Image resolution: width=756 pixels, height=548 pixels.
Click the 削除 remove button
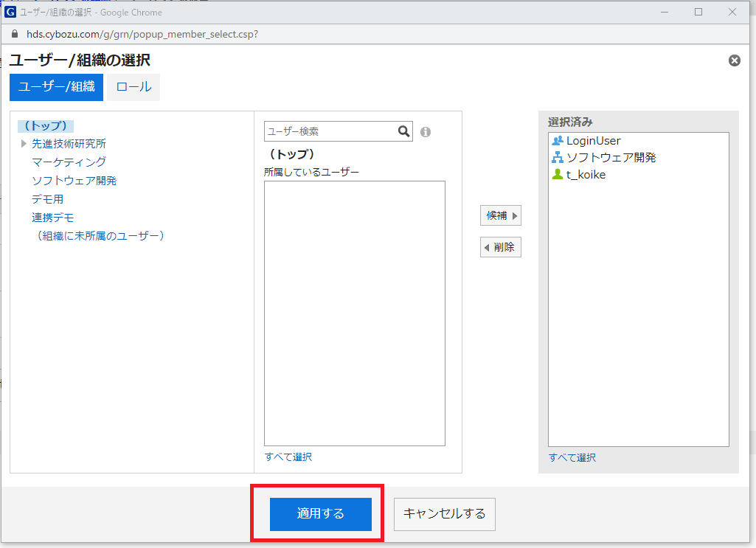pyautogui.click(x=501, y=247)
